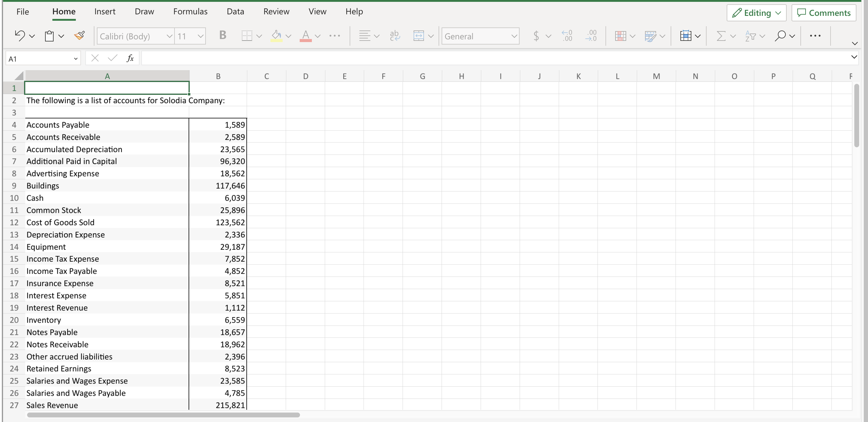868x422 pixels.
Task: Click the Format Painter icon
Action: click(x=79, y=35)
